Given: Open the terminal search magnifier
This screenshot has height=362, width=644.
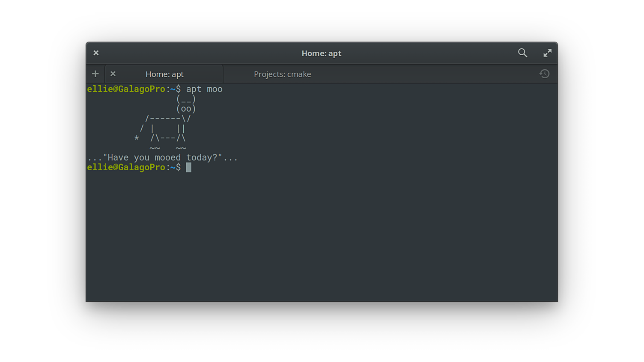Looking at the screenshot, I should click(x=522, y=53).
